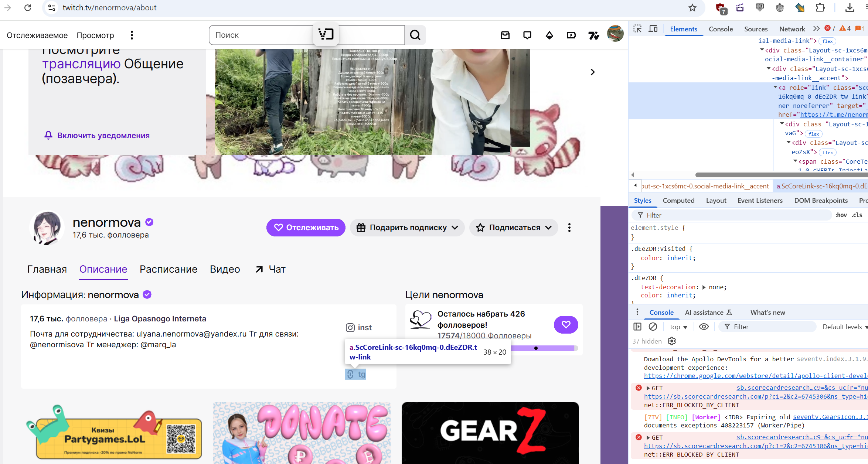Image resolution: width=868 pixels, height=464 pixels.
Task: Open the top JavaScript context dropdown
Action: click(678, 327)
